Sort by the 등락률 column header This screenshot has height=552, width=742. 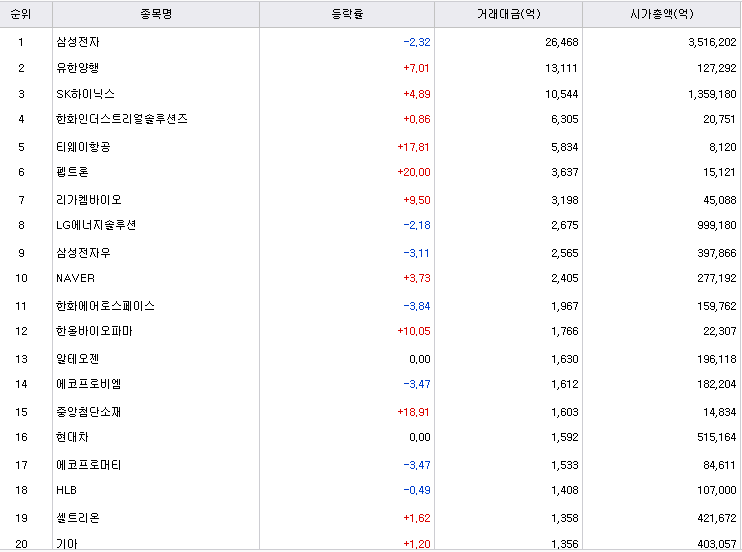pos(347,14)
